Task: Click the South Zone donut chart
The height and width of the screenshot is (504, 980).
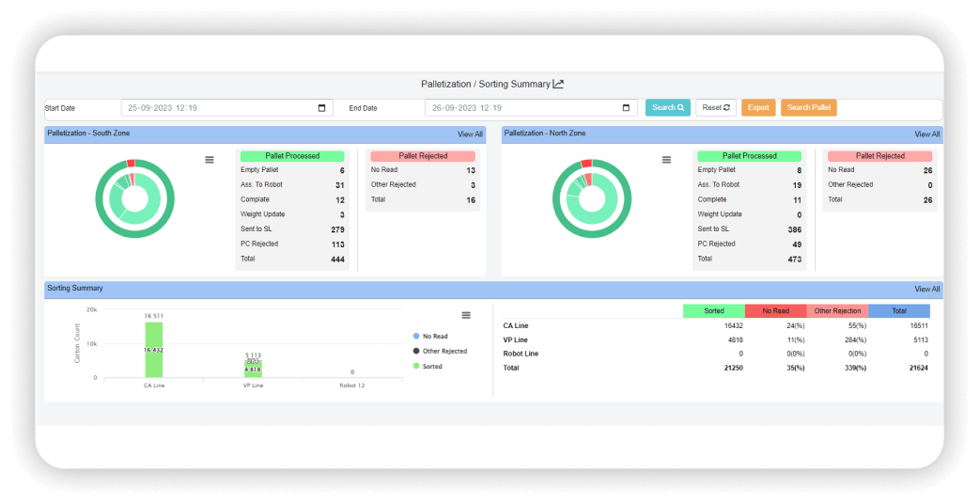Action: point(134,198)
